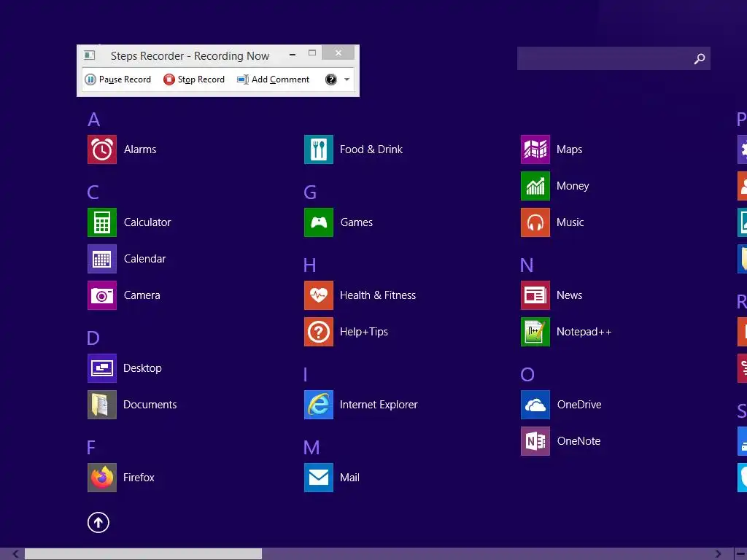The width and height of the screenshot is (747, 560).
Task: Click the letter O group header
Action: pos(527,375)
